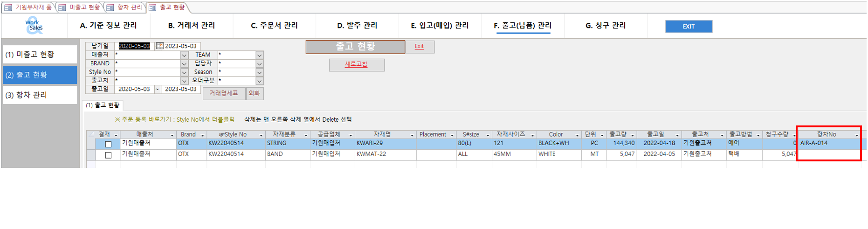Screen dimensions: 868x229
Task: Click the 새로고침 refresh button
Action: point(357,64)
